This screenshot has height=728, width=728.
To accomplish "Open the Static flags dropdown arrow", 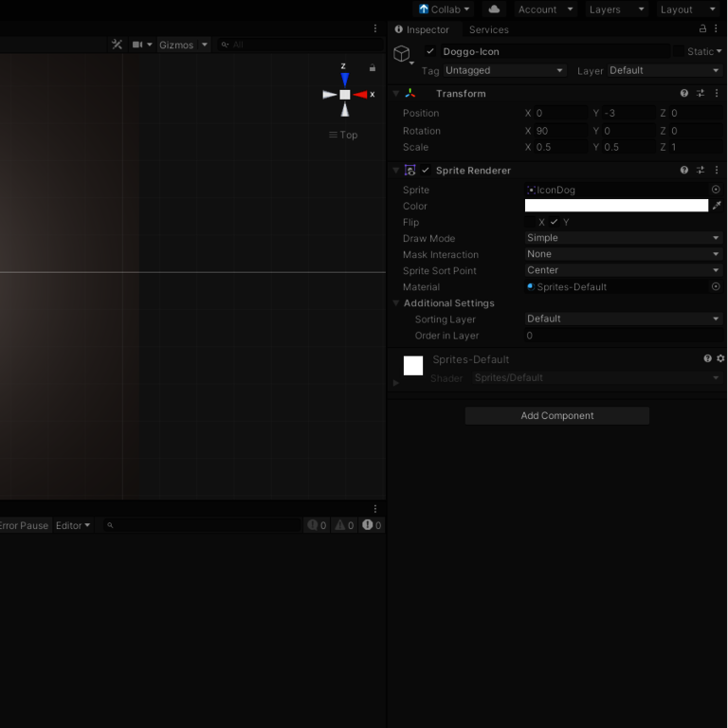I will [719, 51].
